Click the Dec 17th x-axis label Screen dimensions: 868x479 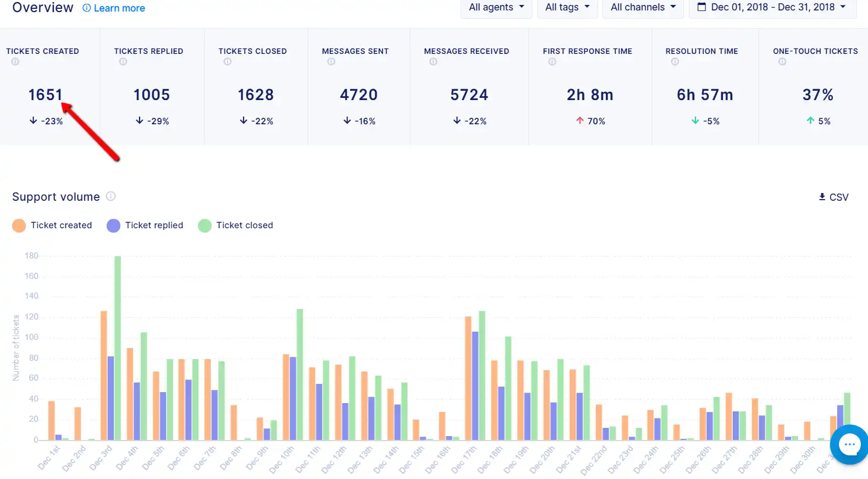(466, 459)
